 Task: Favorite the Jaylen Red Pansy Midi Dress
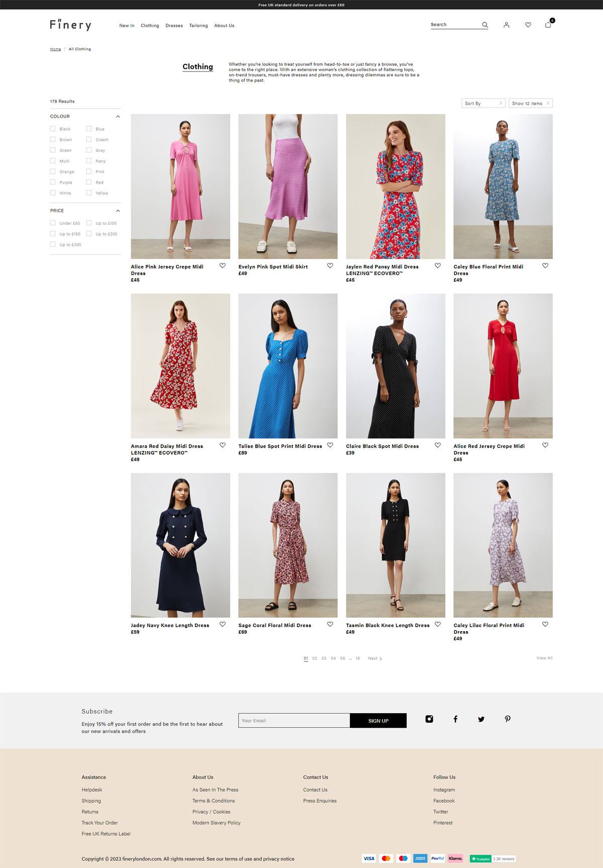[x=438, y=266]
